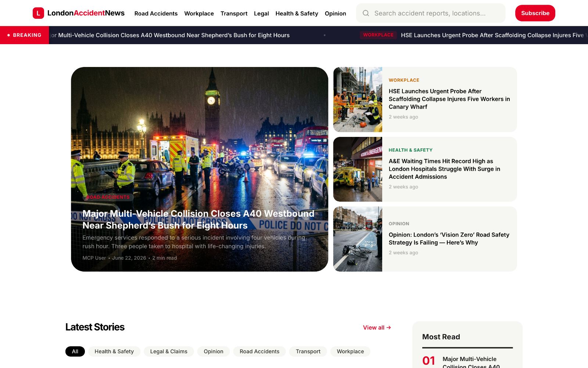Go to the Transport section
588x368 pixels.
[234, 14]
